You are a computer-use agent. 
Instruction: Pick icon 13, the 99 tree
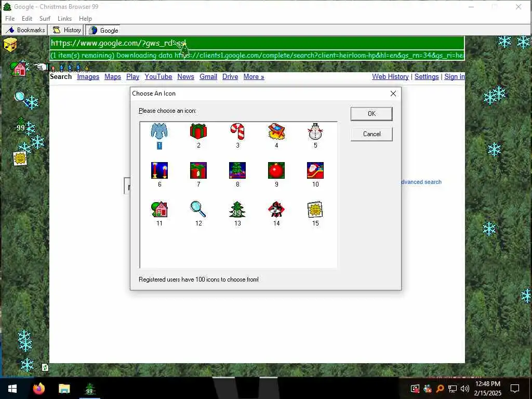pyautogui.click(x=237, y=209)
